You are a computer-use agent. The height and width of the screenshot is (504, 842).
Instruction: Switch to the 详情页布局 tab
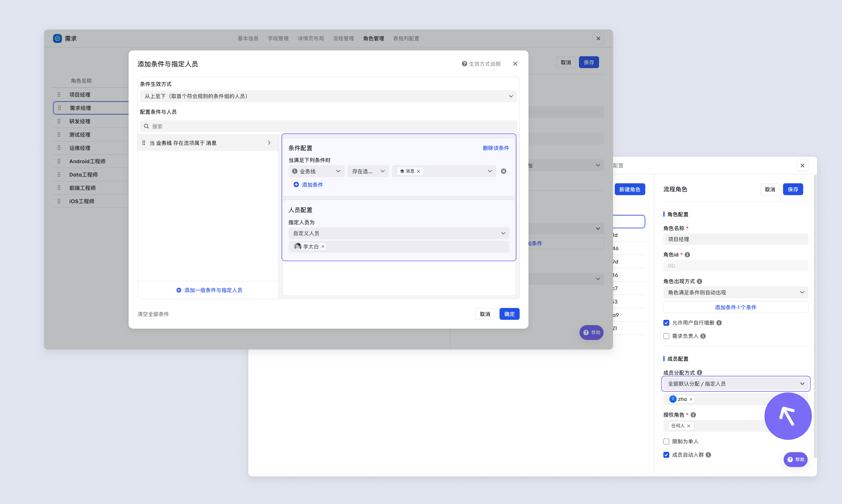click(311, 38)
